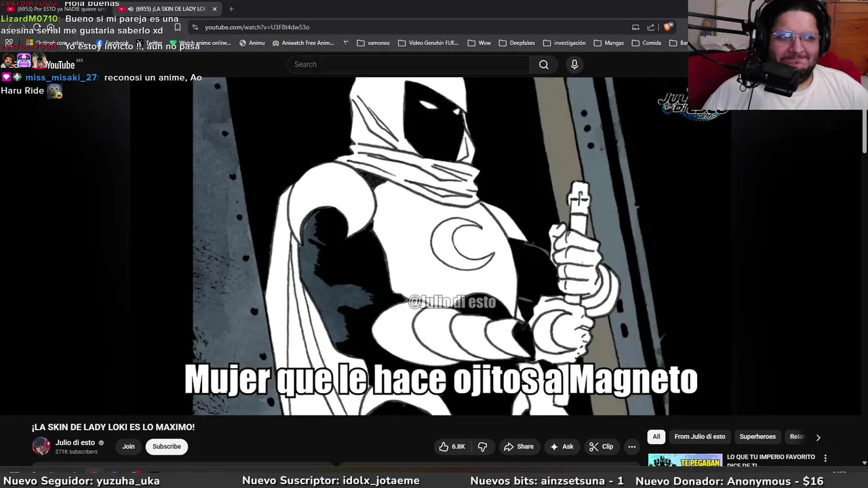Select the All filter chip
This screenshot has height=488, width=868.
point(656,436)
